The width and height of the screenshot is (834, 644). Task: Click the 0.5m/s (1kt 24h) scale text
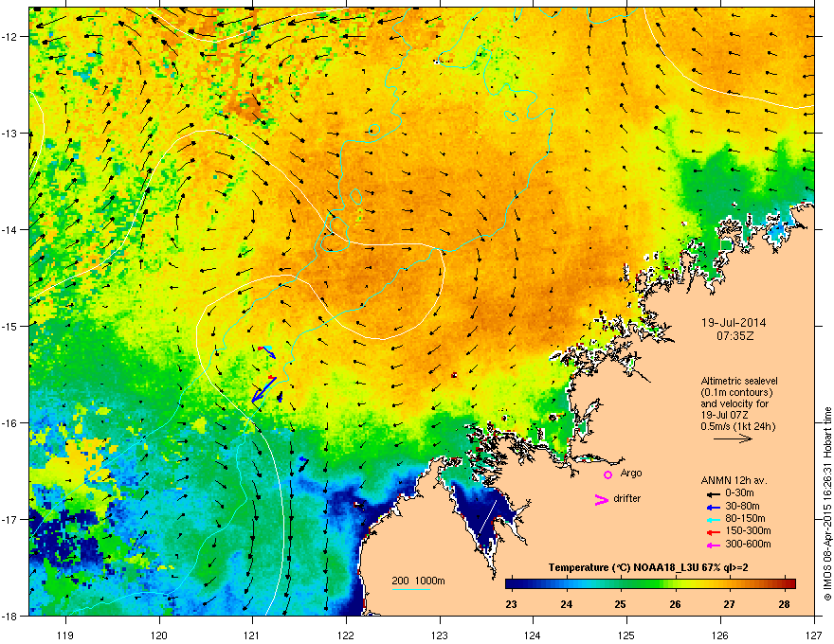(x=737, y=426)
